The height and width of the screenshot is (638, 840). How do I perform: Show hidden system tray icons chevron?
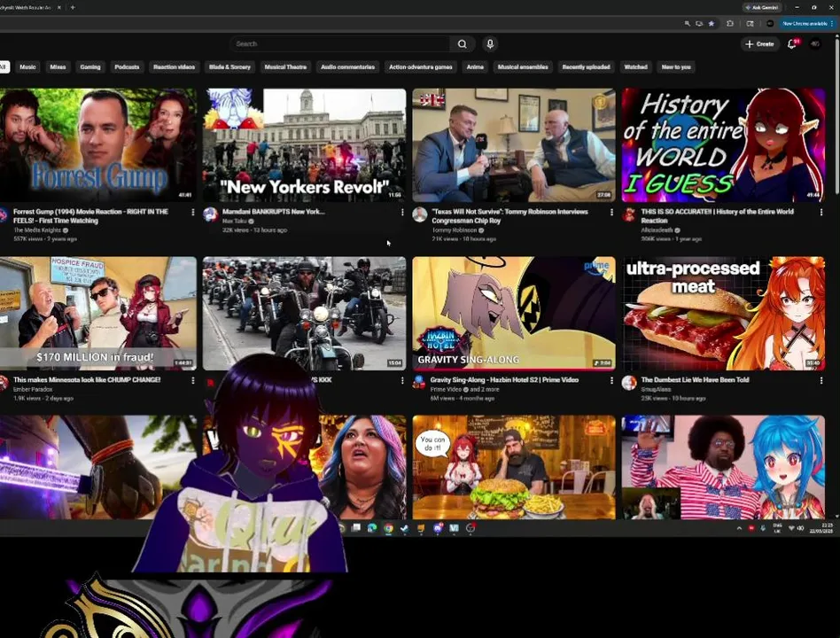pyautogui.click(x=739, y=528)
